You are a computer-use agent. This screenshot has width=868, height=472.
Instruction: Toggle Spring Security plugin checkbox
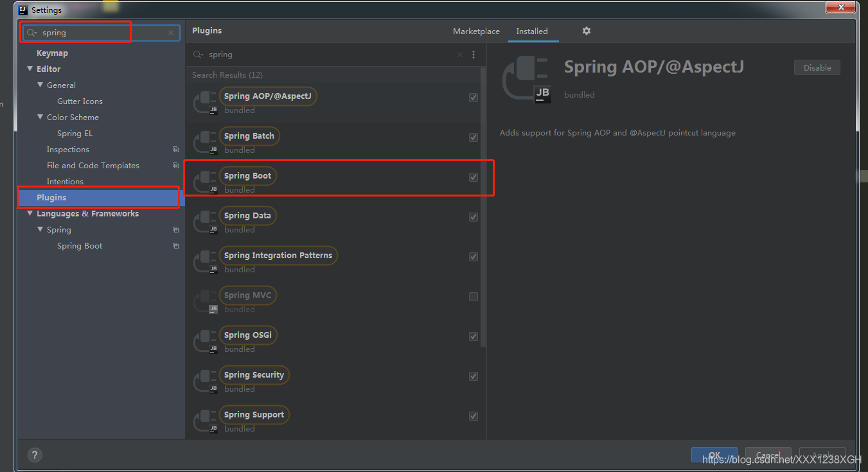pos(474,376)
